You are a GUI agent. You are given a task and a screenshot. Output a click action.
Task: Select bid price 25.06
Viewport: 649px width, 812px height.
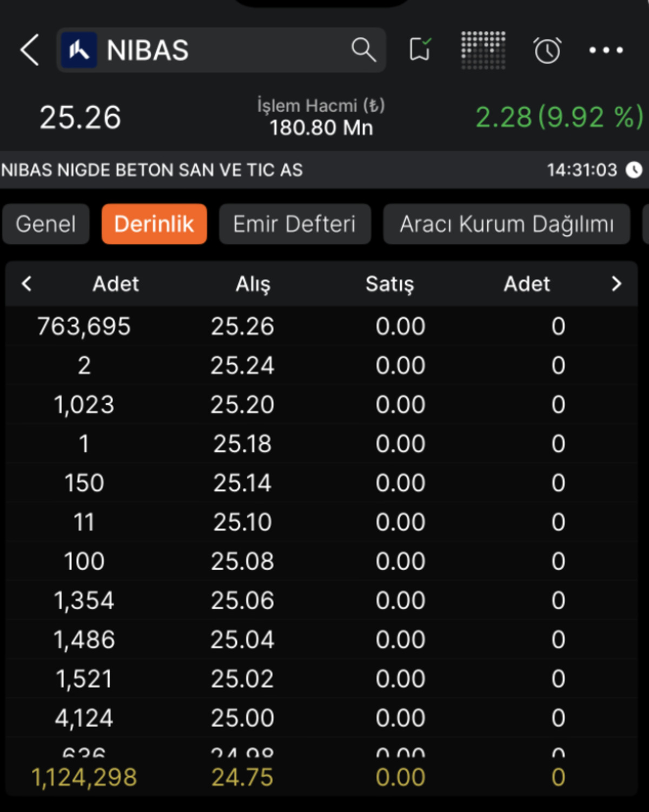click(242, 600)
